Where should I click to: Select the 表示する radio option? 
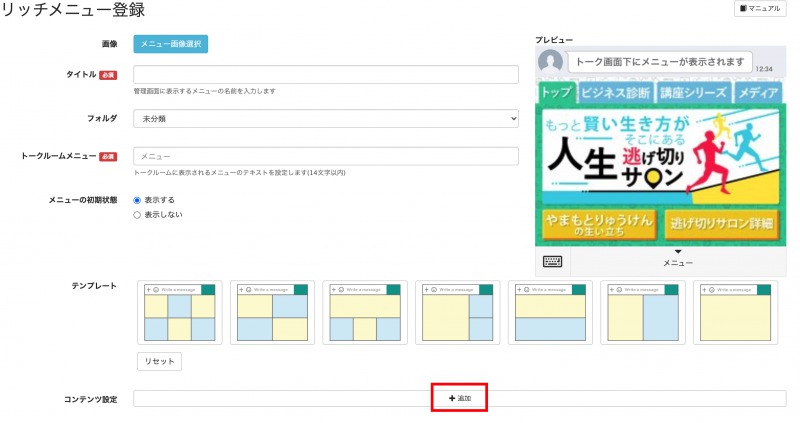138,200
